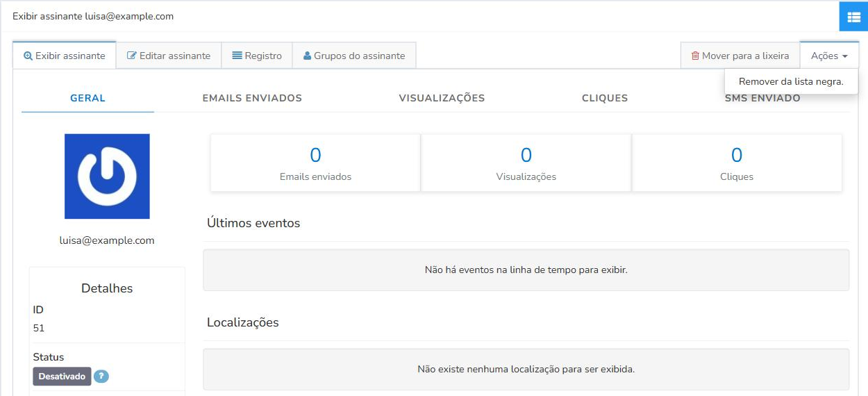
Task: Click the page title Exibir assinante luisa@example.com
Action: click(93, 16)
